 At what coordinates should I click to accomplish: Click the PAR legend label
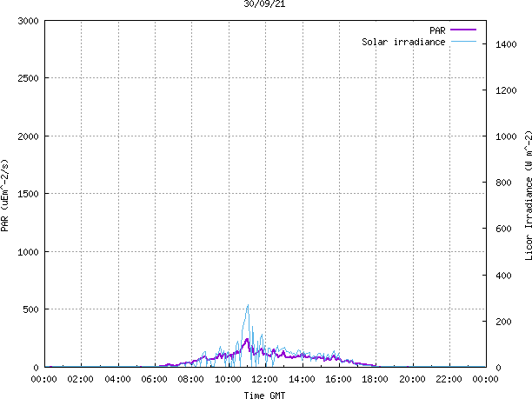coord(437,30)
